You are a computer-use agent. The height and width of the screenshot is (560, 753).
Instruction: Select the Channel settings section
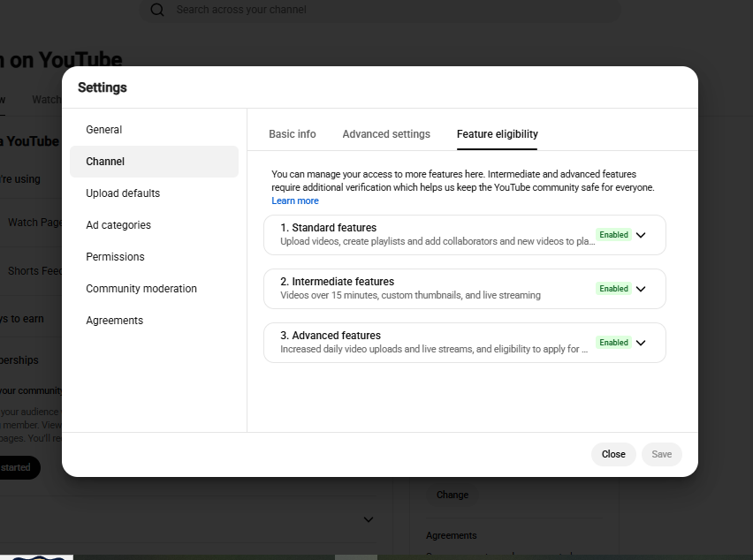[x=154, y=162]
